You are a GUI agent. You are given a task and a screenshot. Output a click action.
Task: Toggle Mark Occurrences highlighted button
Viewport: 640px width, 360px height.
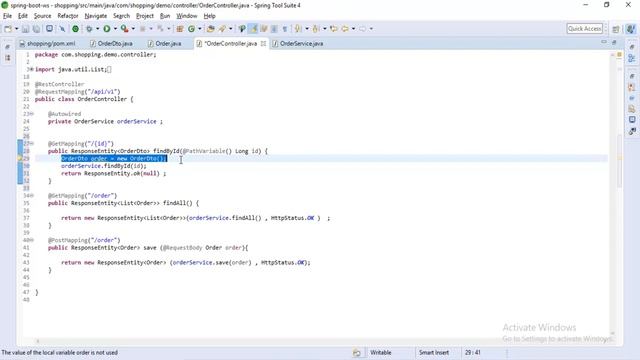253,29
